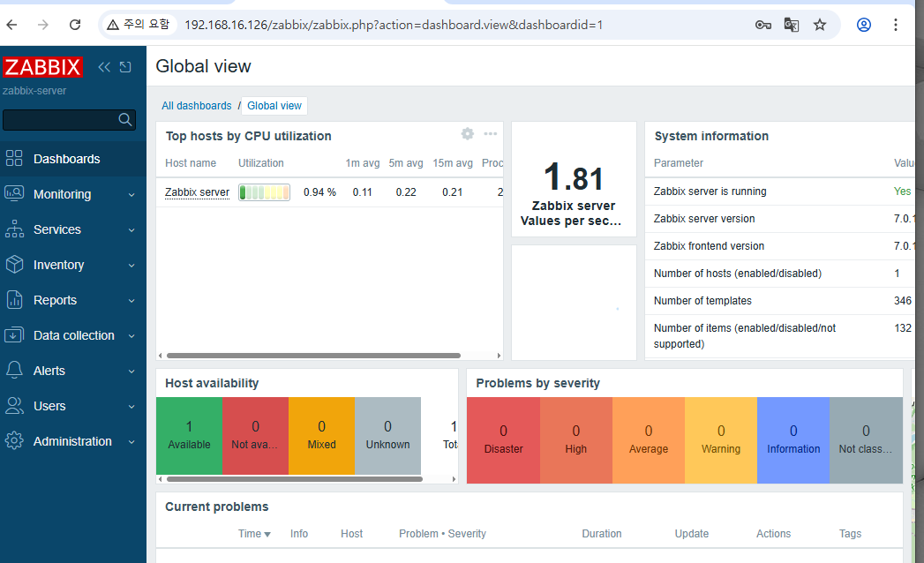Image resolution: width=924 pixels, height=563 pixels.
Task: Hide sidebar using the square-arrow icon
Action: tap(125, 67)
